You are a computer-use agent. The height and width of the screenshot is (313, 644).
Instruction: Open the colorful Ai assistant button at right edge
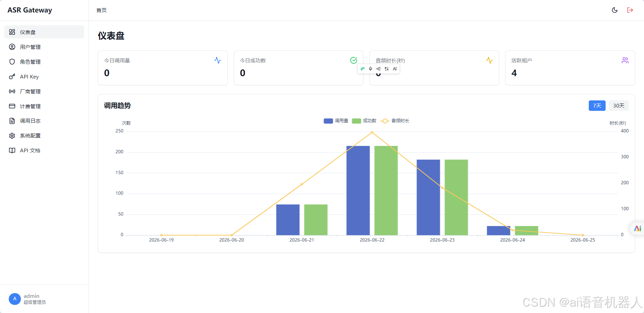click(x=638, y=228)
